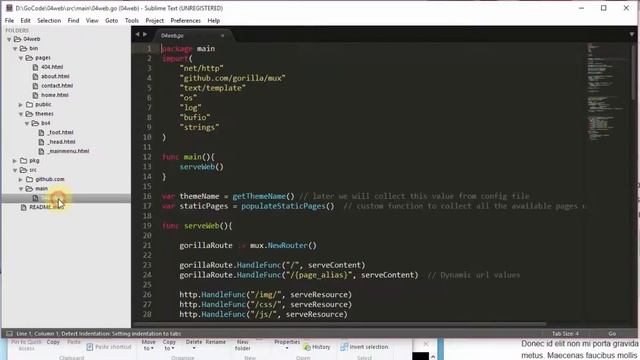
Task: Open Copy to dropdown in Explorer ribbon
Action: point(169,345)
